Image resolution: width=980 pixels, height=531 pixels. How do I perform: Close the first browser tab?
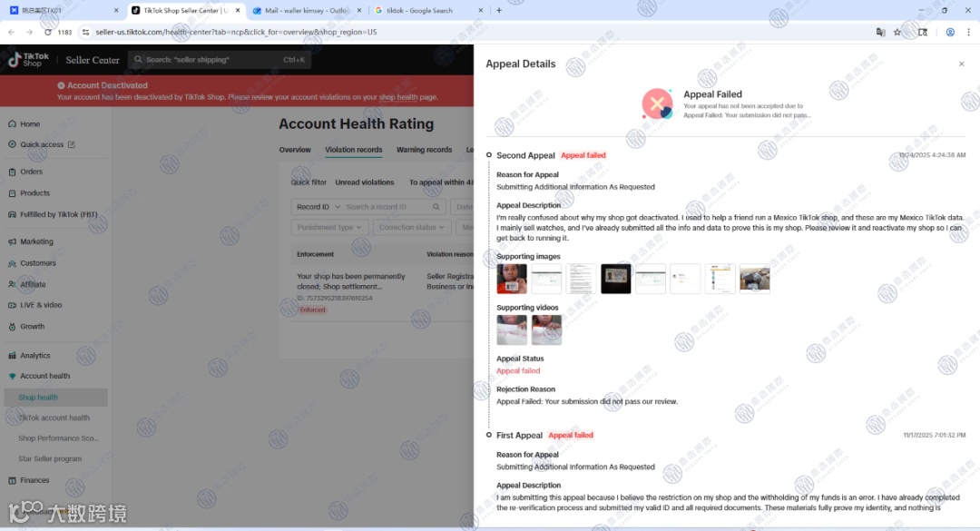[116, 11]
